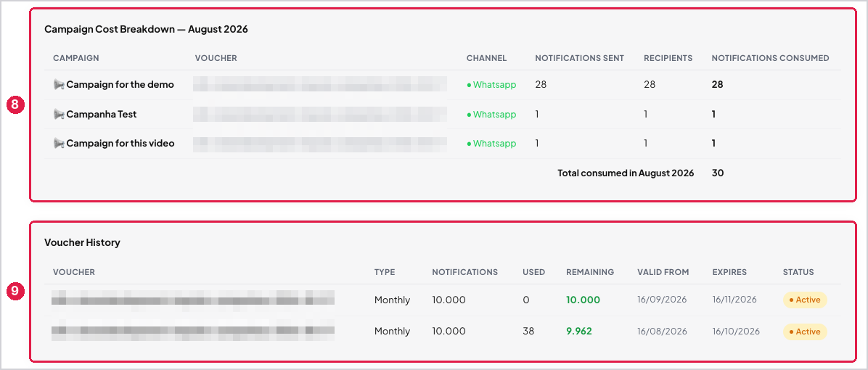The image size is (868, 370).
Task: Open the 'Campaign for this video' campaign name
Action: (x=120, y=143)
